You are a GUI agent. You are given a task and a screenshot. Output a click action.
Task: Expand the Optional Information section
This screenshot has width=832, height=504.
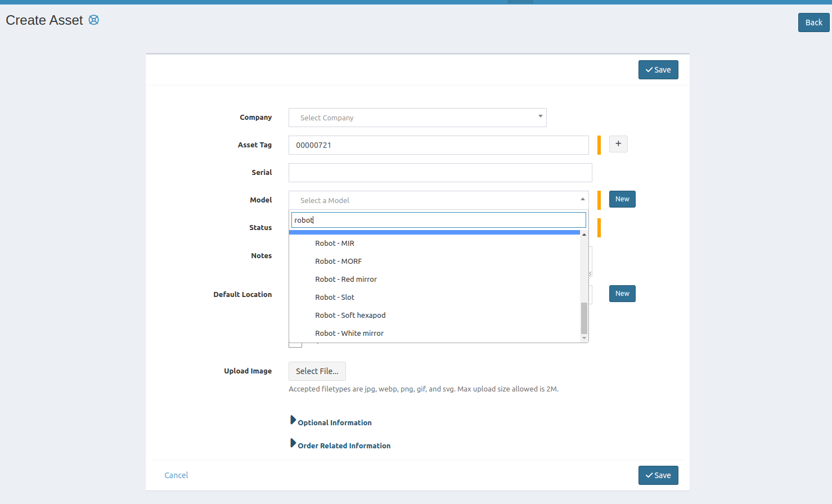coord(334,422)
